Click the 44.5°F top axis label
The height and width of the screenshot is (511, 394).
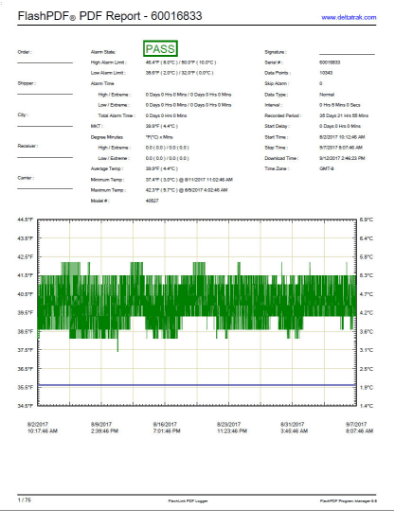coord(25,220)
